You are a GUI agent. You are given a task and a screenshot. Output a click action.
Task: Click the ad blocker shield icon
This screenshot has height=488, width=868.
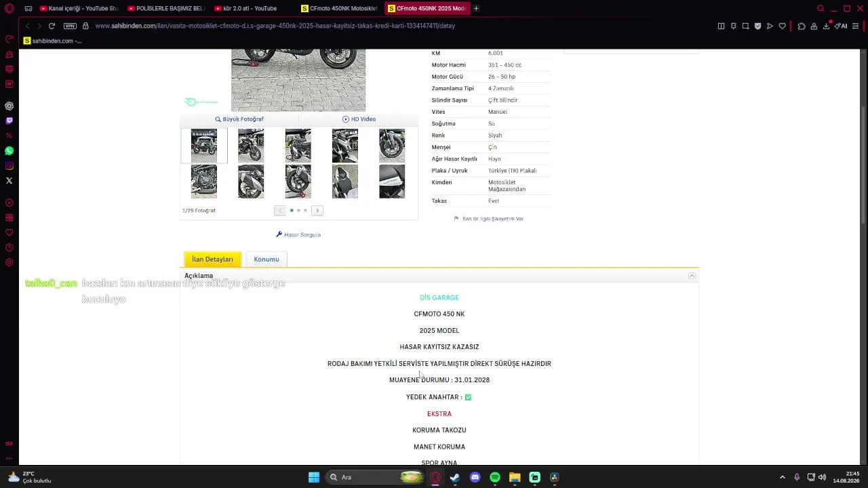757,26
